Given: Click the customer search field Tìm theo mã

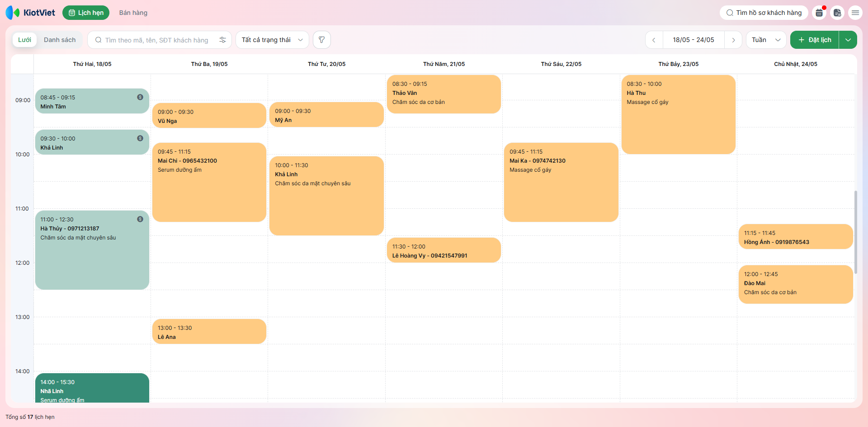Looking at the screenshot, I should coord(156,40).
